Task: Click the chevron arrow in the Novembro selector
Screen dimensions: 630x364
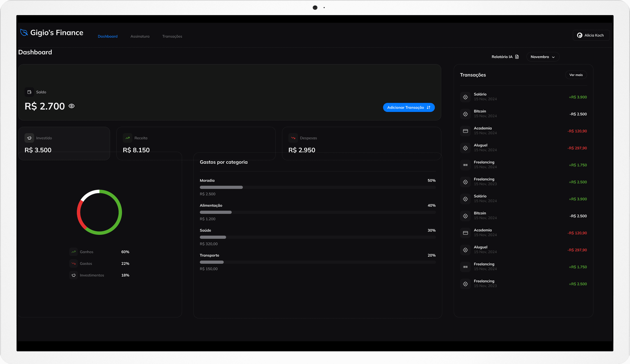Action: point(553,57)
